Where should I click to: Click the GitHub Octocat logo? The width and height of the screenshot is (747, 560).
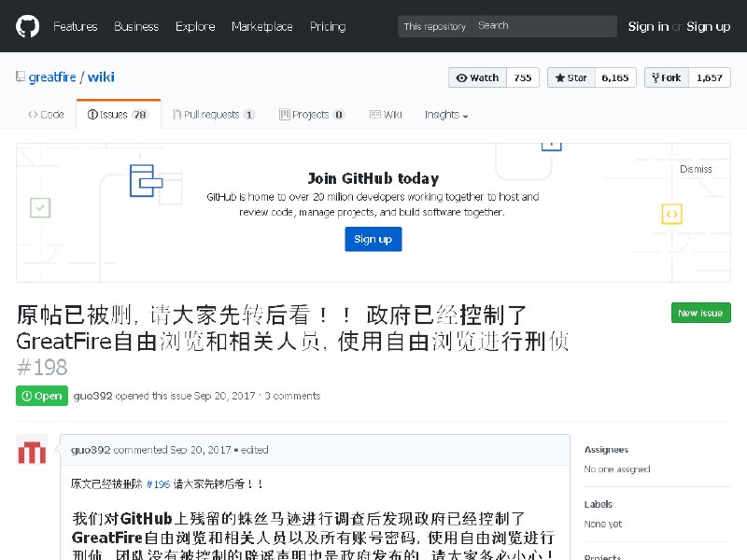coord(28,26)
